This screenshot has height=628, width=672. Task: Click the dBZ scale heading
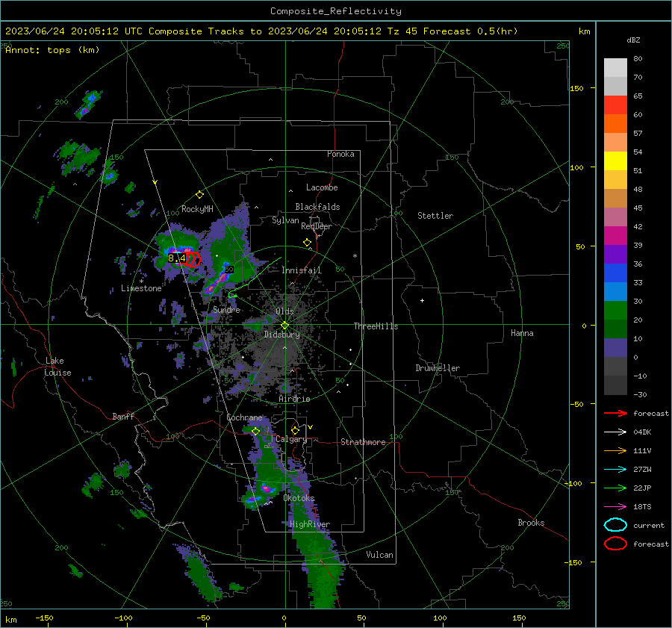[633, 40]
